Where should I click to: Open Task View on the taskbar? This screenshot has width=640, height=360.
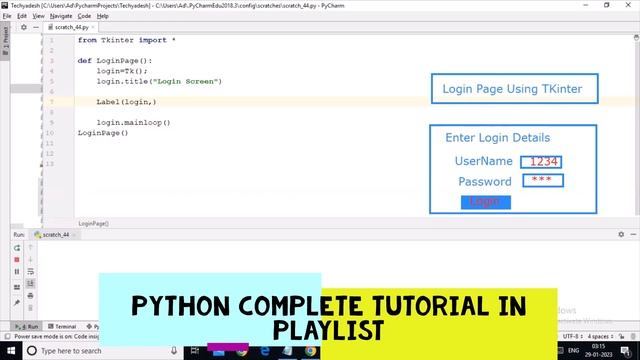(195, 351)
